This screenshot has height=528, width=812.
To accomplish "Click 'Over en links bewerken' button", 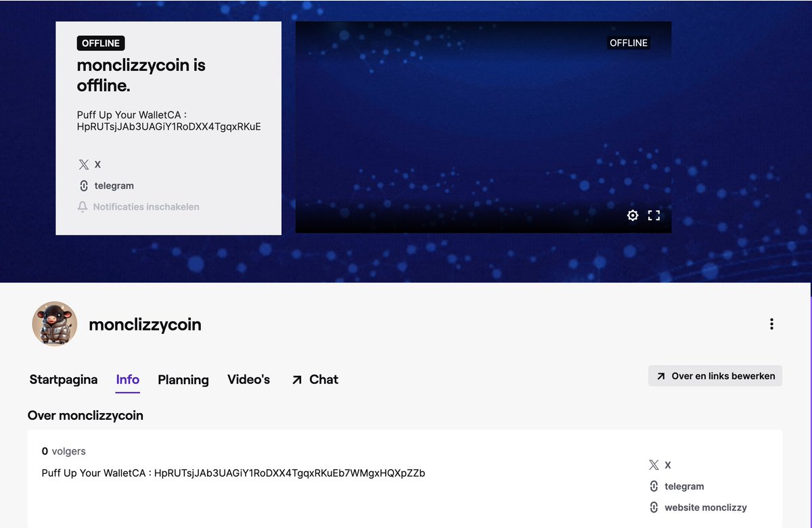I will point(715,376).
